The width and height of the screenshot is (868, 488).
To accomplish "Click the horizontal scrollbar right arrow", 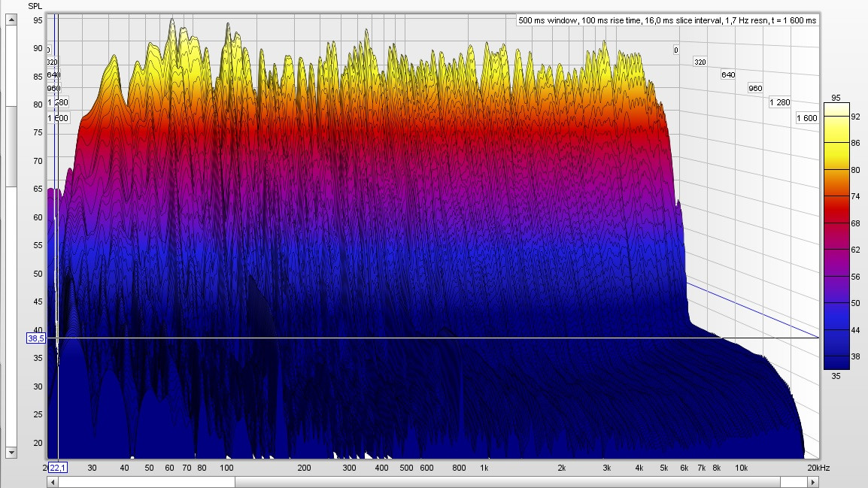I will 814,482.
